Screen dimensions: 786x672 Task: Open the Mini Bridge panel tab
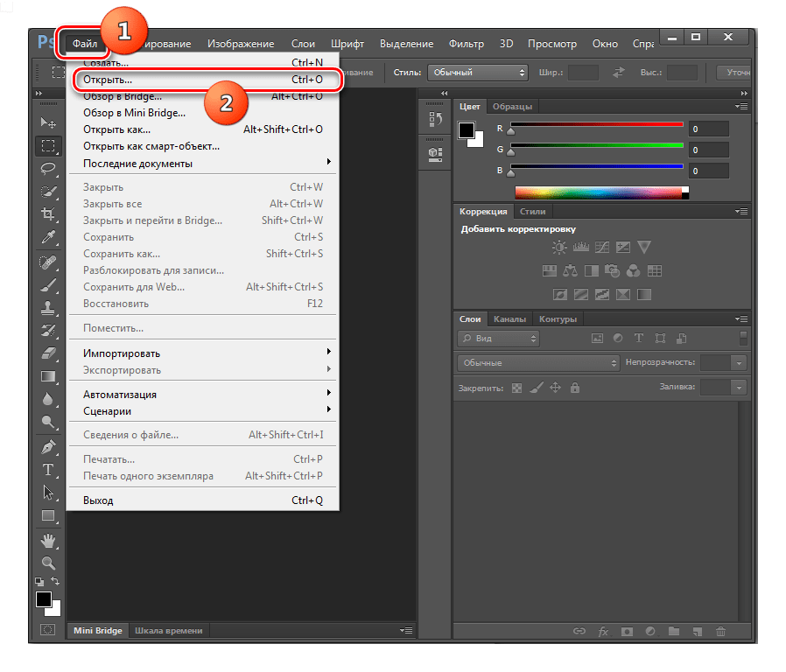point(97,630)
